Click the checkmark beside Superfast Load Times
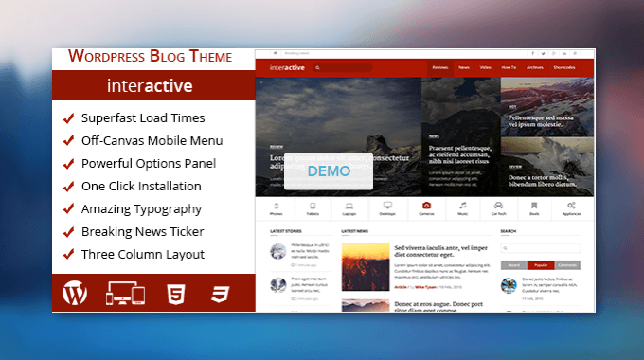644x360 pixels. 68,118
